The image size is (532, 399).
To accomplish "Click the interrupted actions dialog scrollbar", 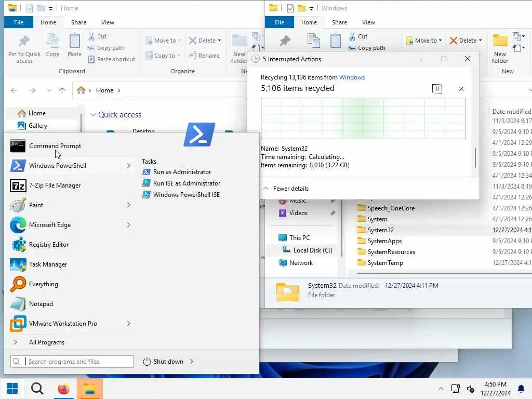I will pyautogui.click(x=475, y=157).
